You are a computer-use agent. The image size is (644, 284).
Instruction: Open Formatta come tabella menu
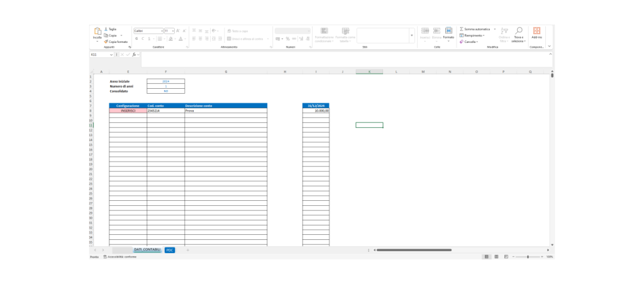[x=345, y=35]
